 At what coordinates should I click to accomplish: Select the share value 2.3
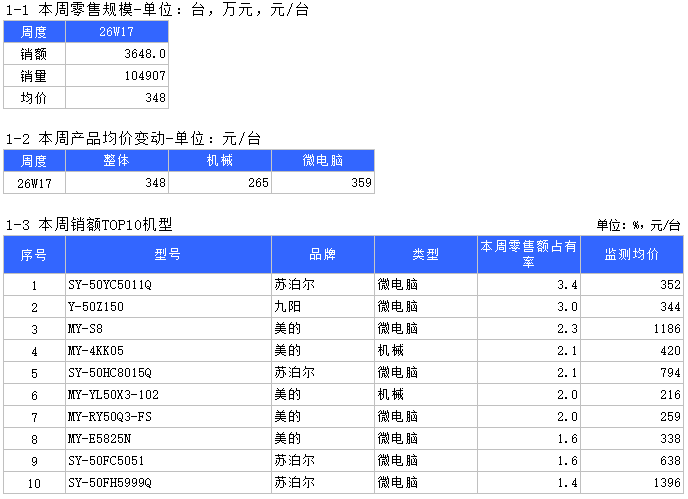tap(567, 329)
